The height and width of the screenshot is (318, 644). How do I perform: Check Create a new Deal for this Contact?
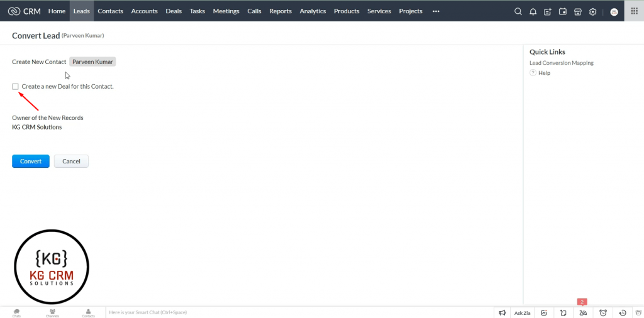[x=15, y=87]
